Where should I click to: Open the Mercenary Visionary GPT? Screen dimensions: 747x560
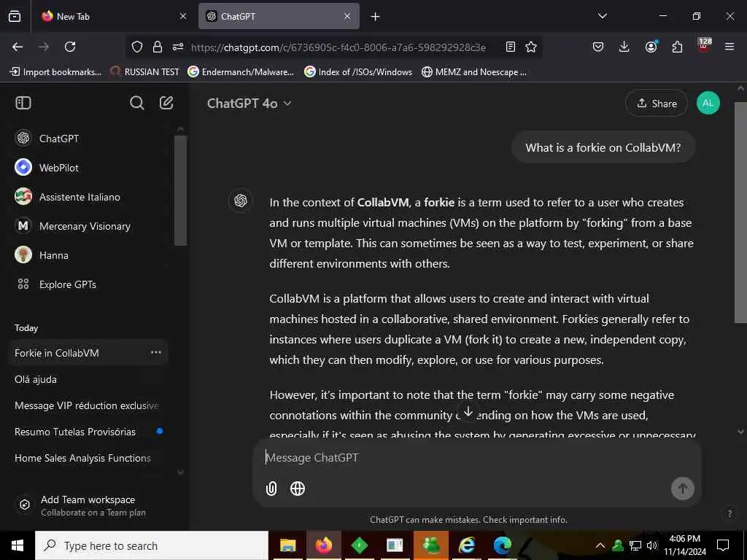pos(90,226)
